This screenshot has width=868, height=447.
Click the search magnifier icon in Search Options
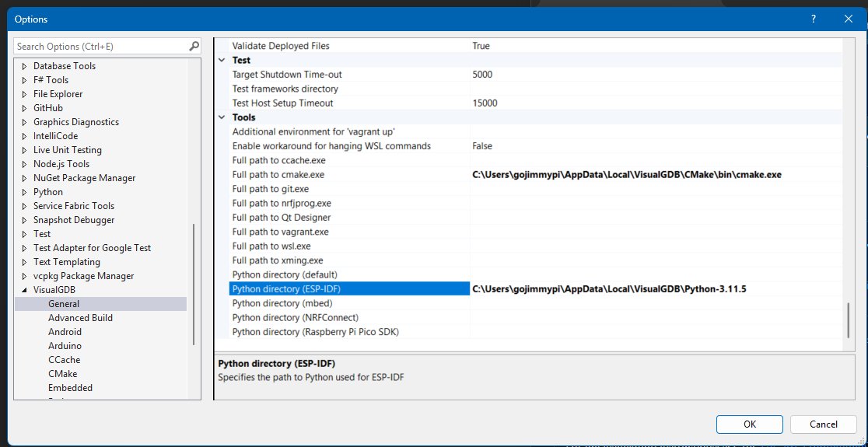click(194, 47)
